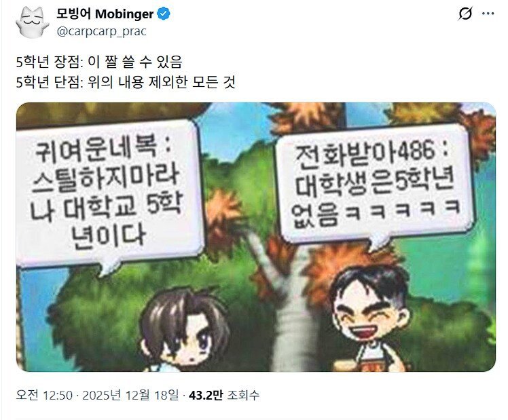The image size is (508, 420).
Task: Visit the @carpcarp_prac handle link
Action: click(101, 31)
